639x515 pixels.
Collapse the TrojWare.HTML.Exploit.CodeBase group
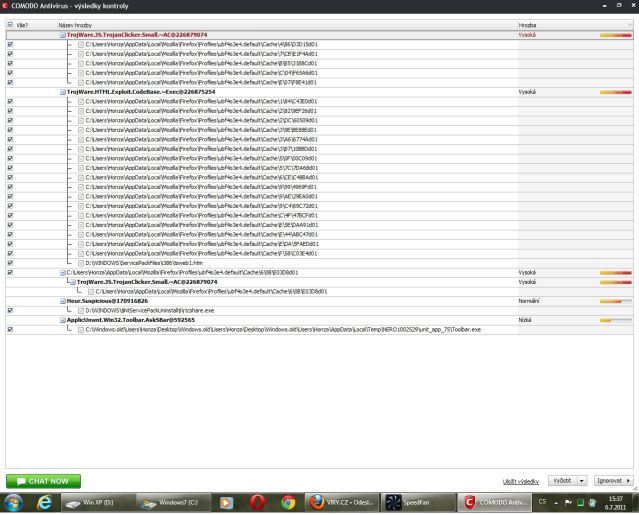pos(63,92)
